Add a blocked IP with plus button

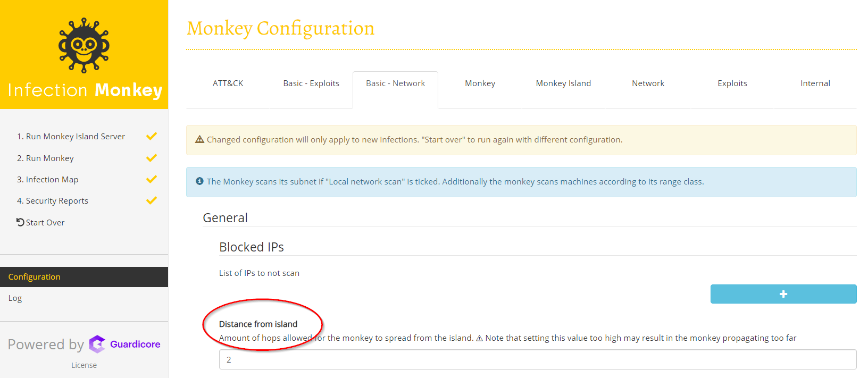[x=783, y=294]
